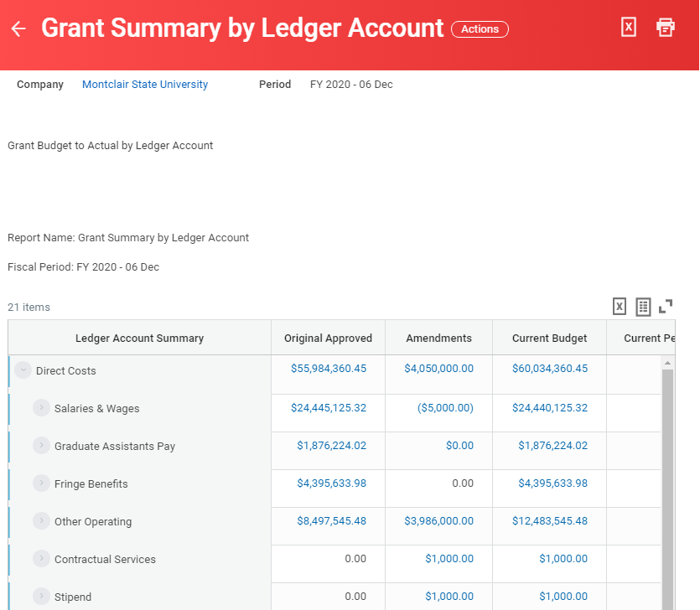The width and height of the screenshot is (700, 610).
Task: Return to previous page with back arrow
Action: (x=18, y=28)
